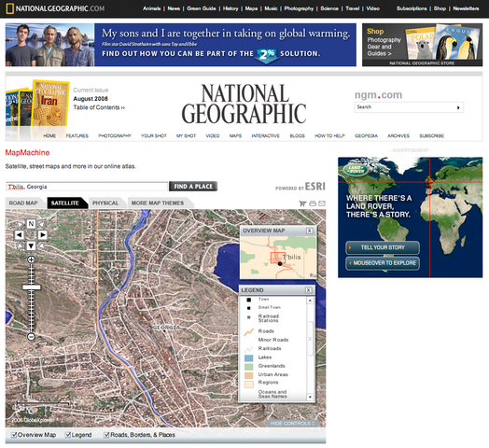Print the map using printer icon

pyautogui.click(x=313, y=203)
